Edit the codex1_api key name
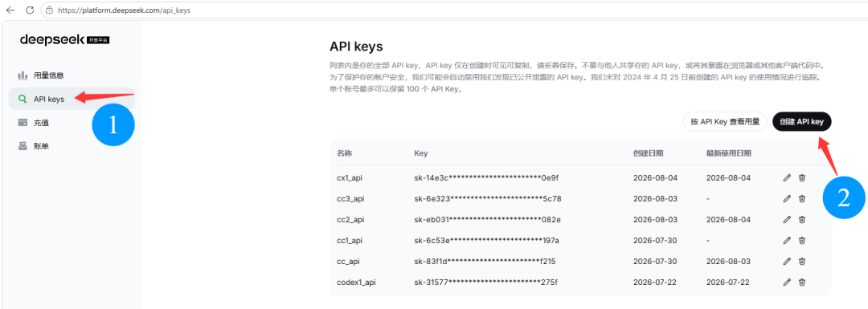This screenshot has width=868, height=309. [787, 282]
